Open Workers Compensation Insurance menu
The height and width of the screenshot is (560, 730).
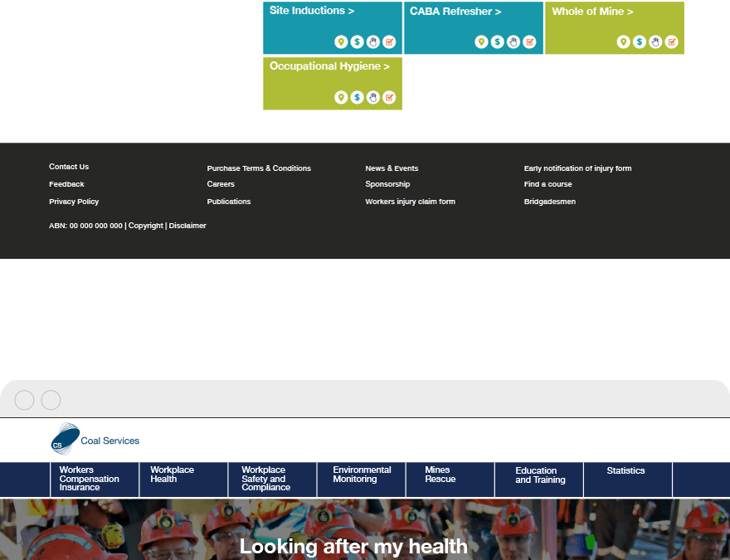(x=95, y=480)
